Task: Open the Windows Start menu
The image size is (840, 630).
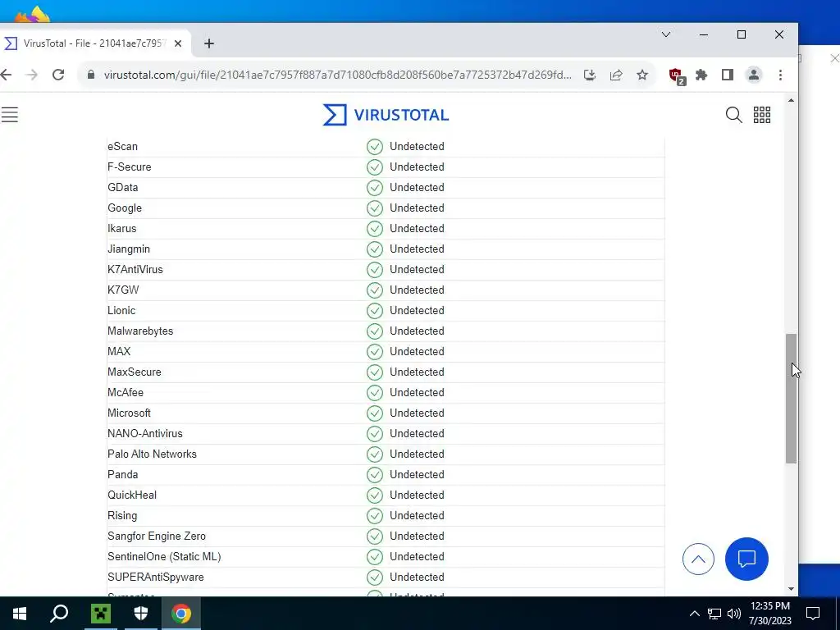Action: [20, 614]
